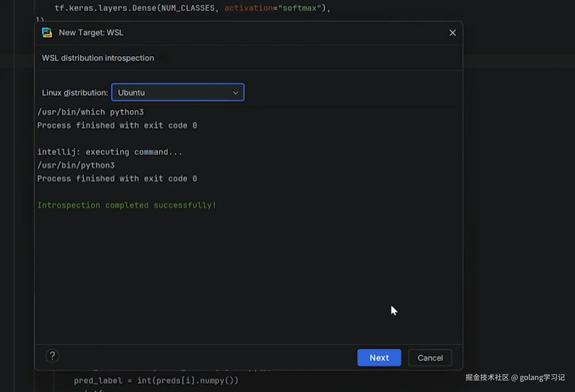Viewport: 575px width, 392px height.
Task: Click the 'New Target: WSL' title text
Action: pyautogui.click(x=91, y=33)
